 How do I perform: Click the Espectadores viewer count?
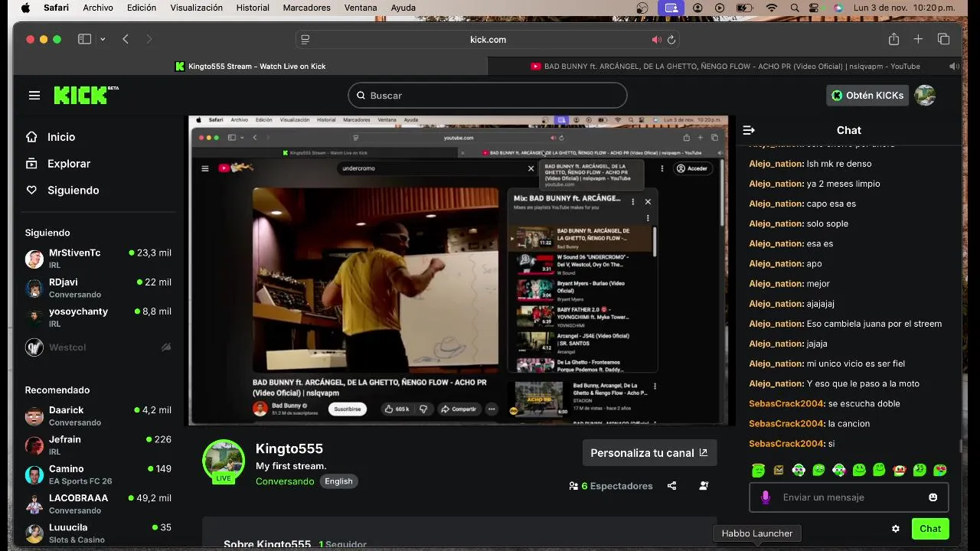click(611, 486)
